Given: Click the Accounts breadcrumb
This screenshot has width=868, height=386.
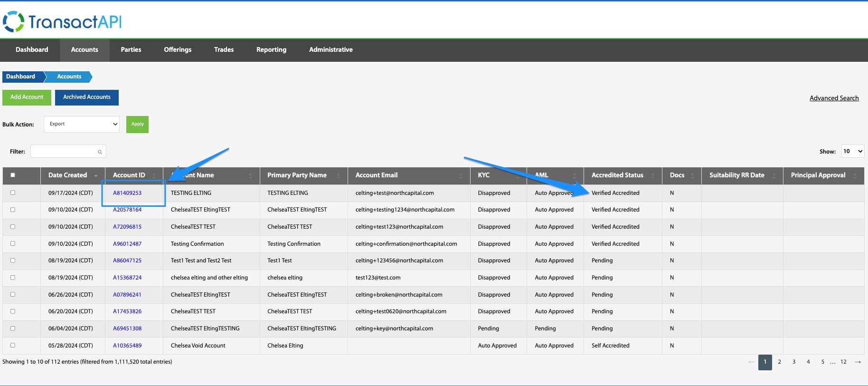Looking at the screenshot, I should [x=69, y=77].
